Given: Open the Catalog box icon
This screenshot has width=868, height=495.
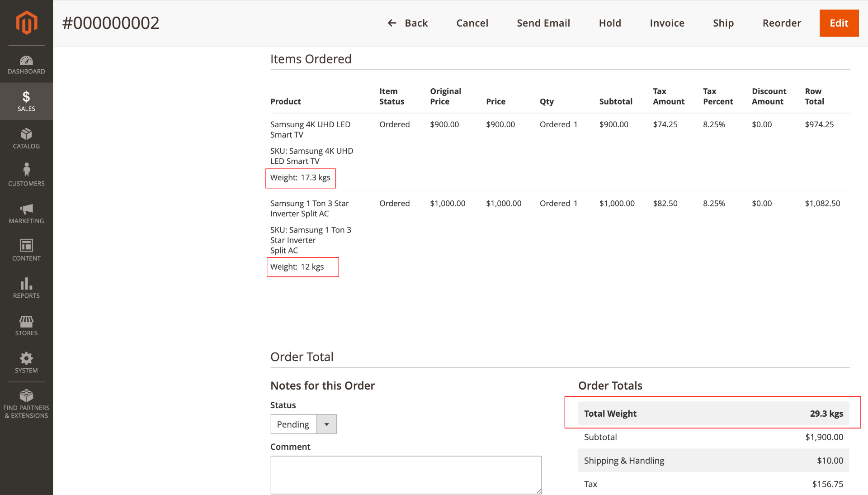Looking at the screenshot, I should tap(26, 134).
